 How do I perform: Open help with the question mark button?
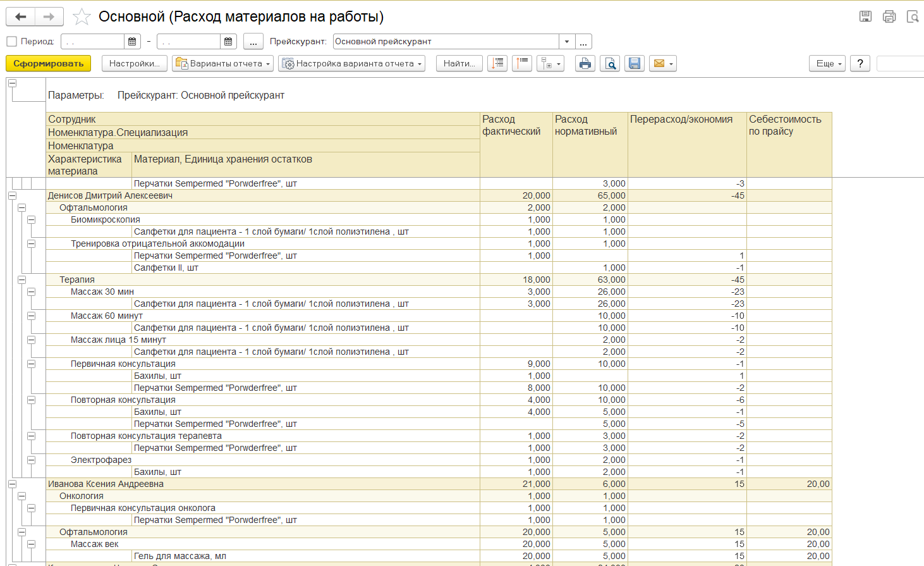click(860, 63)
